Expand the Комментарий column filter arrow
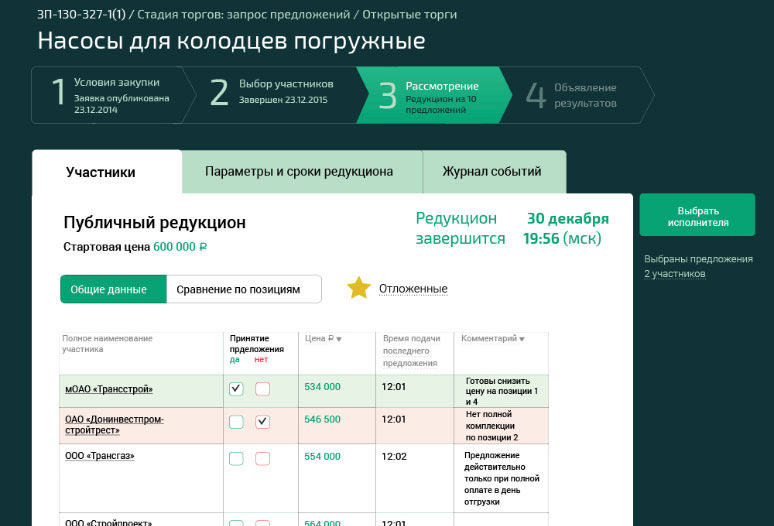 pyautogui.click(x=521, y=339)
